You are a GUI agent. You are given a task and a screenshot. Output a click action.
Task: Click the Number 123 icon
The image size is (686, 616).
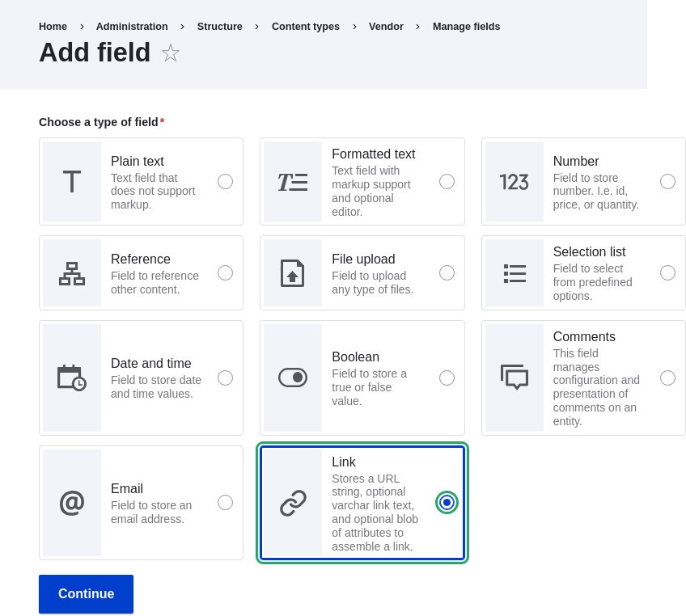click(514, 182)
